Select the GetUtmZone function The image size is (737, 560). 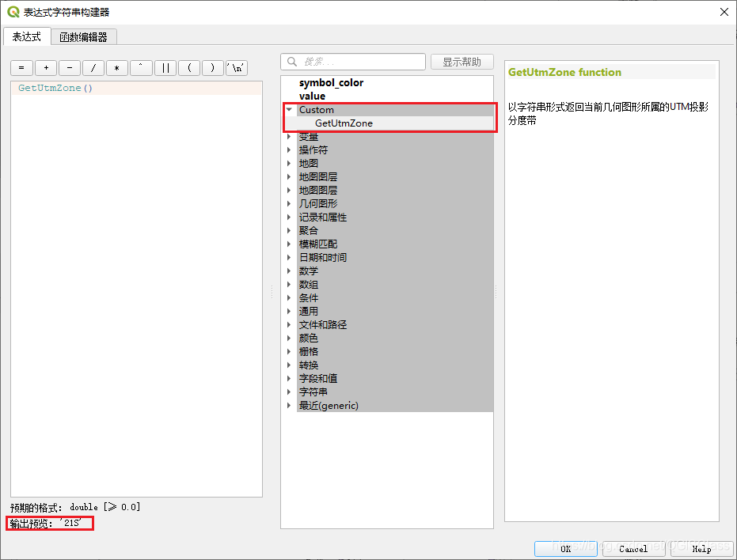tap(344, 123)
